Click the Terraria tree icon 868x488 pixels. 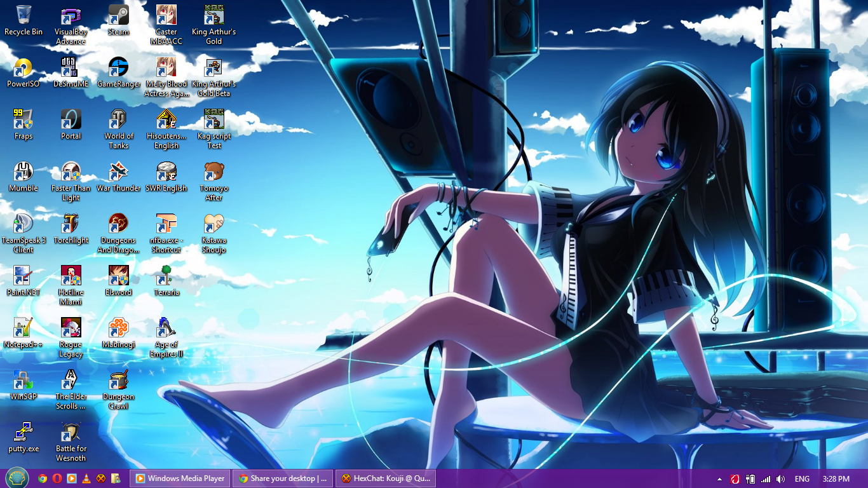[166, 280]
